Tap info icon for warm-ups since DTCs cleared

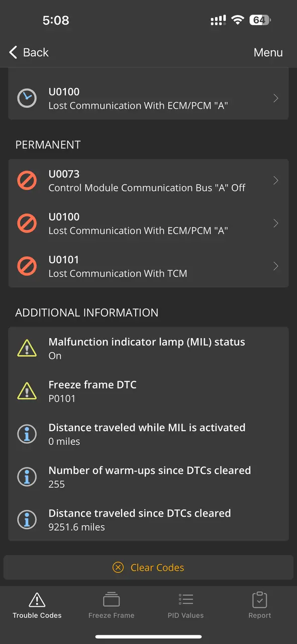(x=27, y=477)
